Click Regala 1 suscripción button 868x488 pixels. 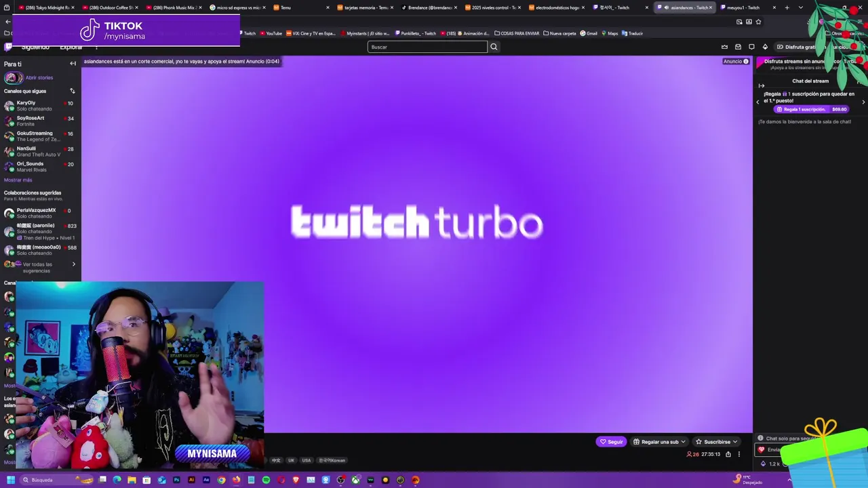click(x=812, y=109)
